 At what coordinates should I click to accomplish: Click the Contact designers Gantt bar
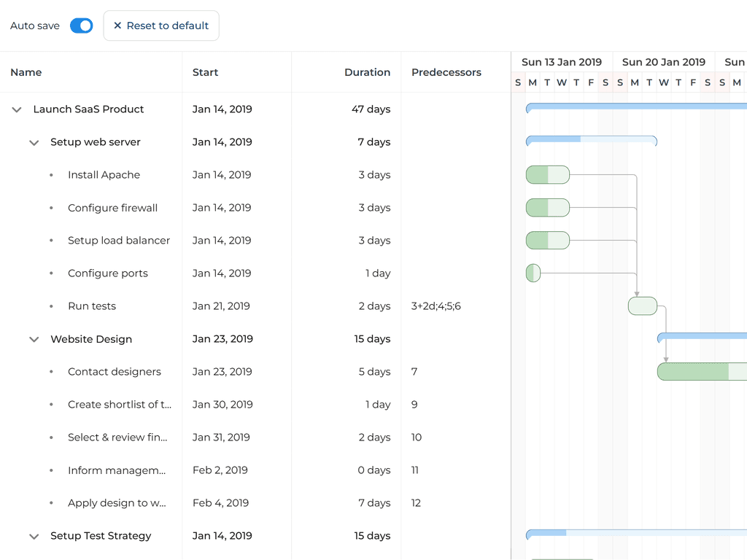[x=700, y=372]
